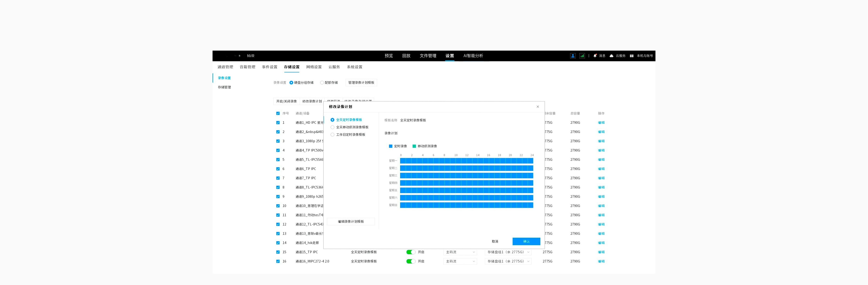Viewport: 868px width, 285px height.
Task: Close the 修改录像计划 dialog with X
Action: [x=537, y=107]
